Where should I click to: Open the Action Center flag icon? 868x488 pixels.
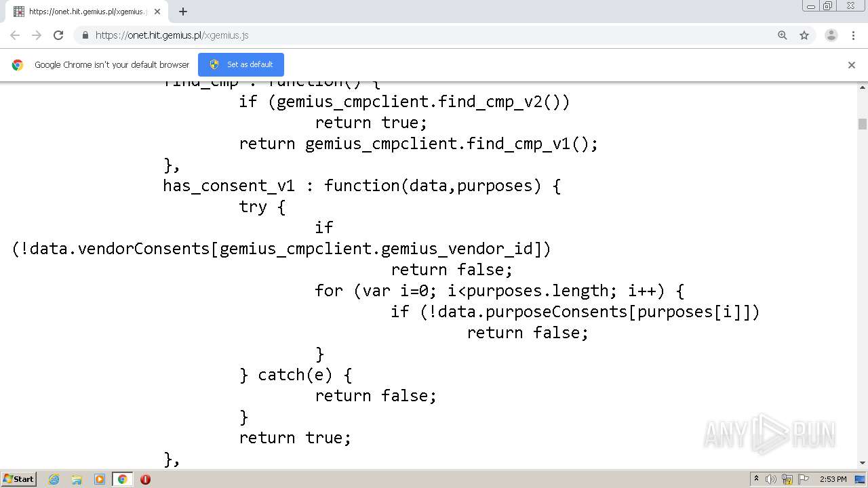point(804,479)
